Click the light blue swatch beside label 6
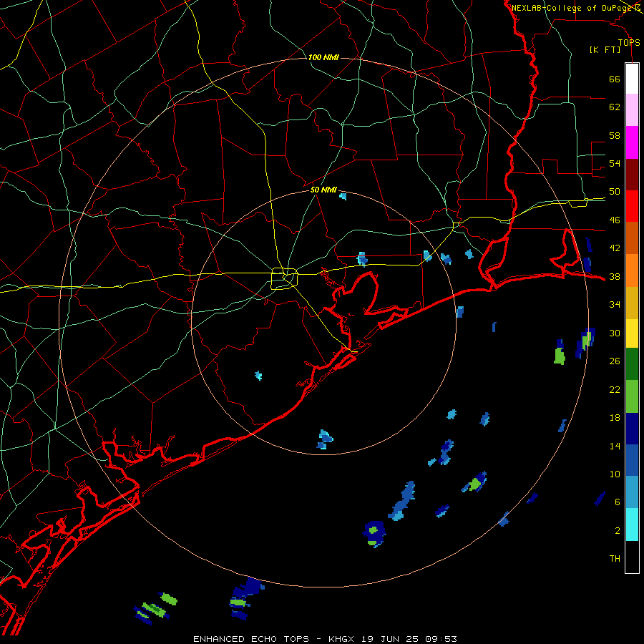This screenshot has height=644, width=644. tap(632, 492)
